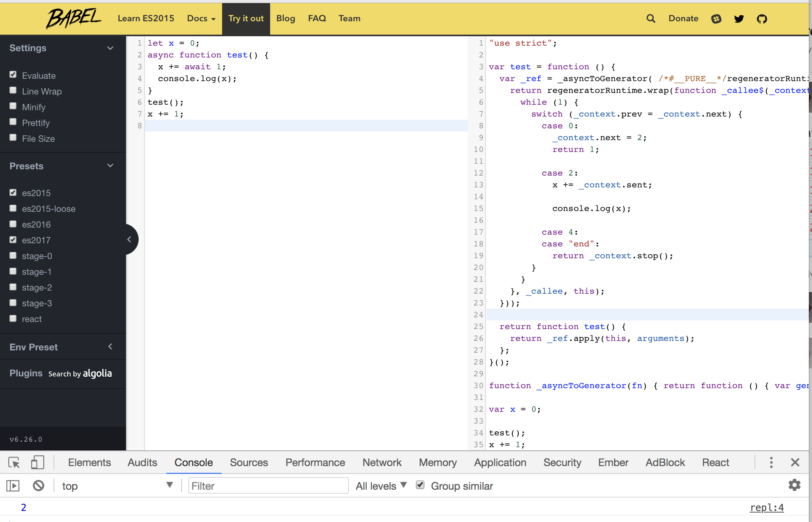Click the Donate link
812x522 pixels.
click(683, 19)
